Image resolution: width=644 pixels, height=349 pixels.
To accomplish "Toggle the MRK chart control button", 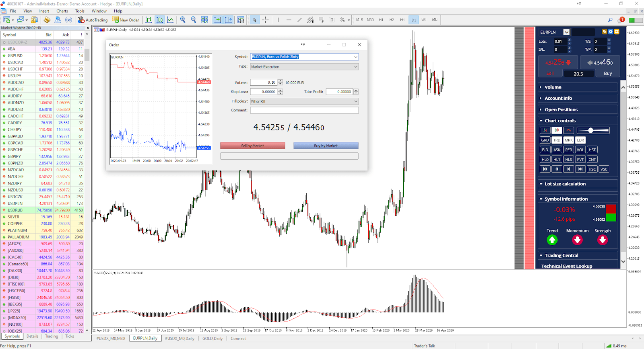I will click(x=568, y=140).
